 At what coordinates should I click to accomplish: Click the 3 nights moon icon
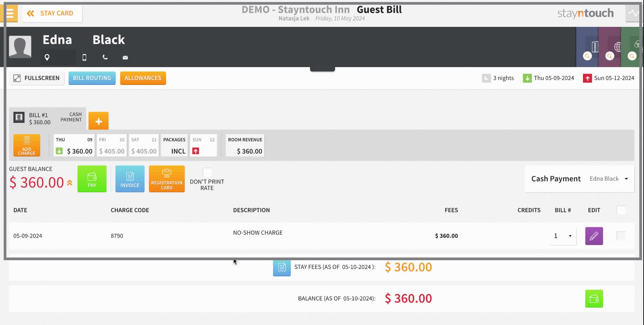[x=486, y=78]
